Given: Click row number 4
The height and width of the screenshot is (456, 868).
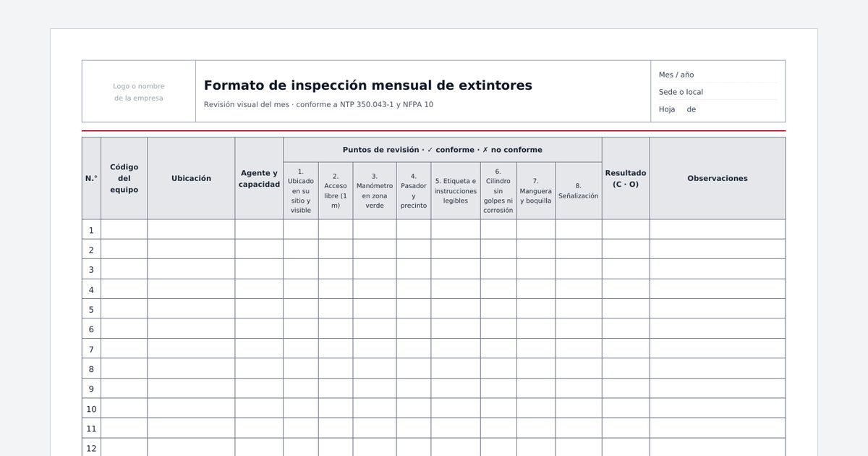Looking at the screenshot, I should coord(91,290).
